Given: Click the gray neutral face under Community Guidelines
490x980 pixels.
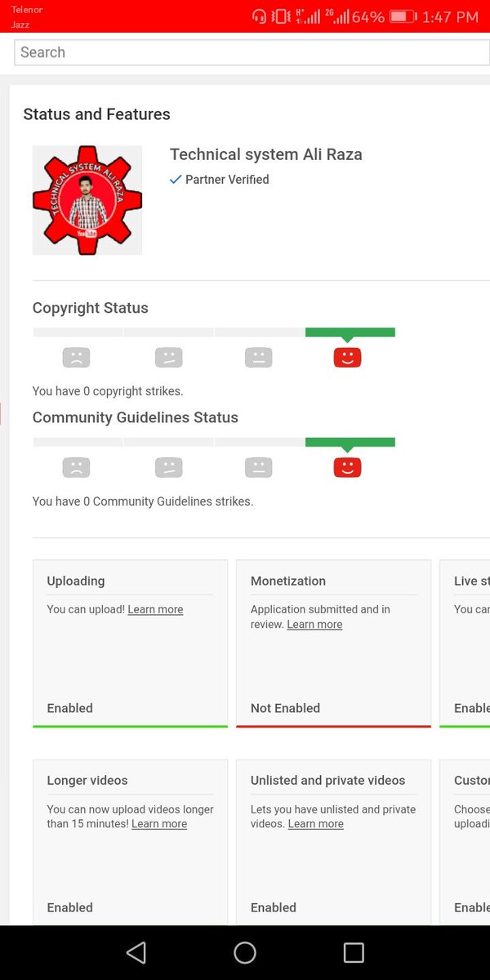Looking at the screenshot, I should [x=258, y=467].
